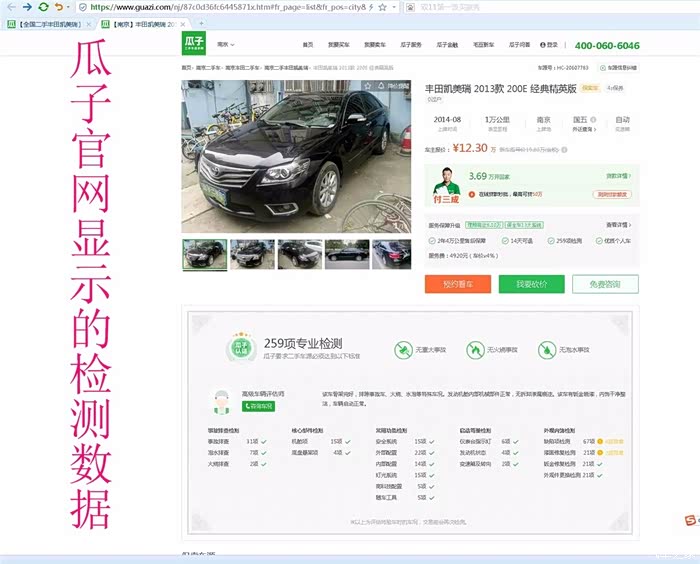Open 我要卖车 in the navigation bar
The image size is (700, 564).
(x=375, y=45)
